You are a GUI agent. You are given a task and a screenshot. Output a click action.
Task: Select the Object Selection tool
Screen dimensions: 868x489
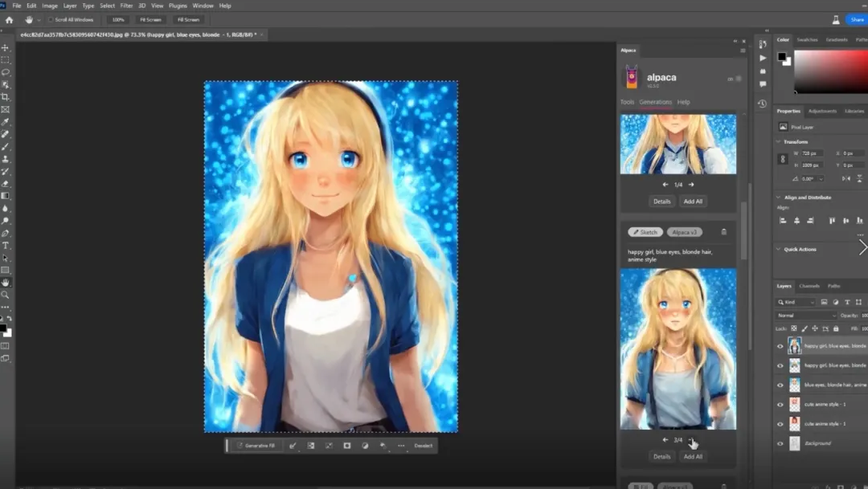pos(6,84)
